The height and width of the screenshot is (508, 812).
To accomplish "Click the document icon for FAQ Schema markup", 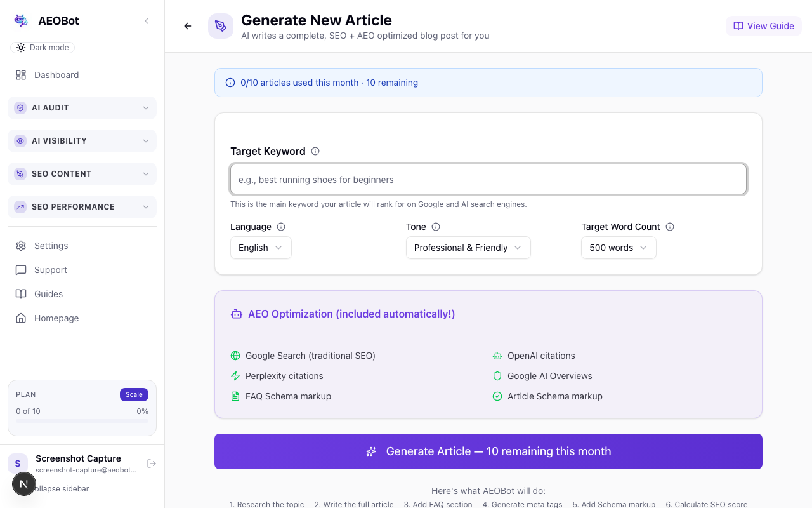I will pos(235,396).
